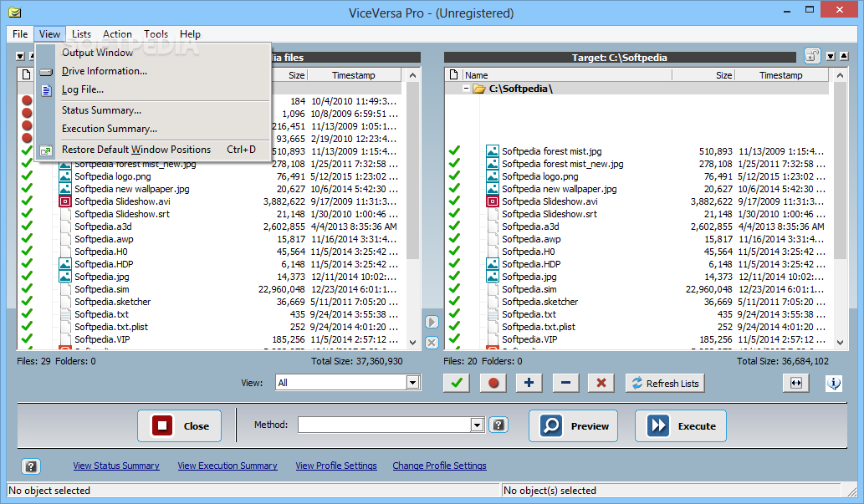Click the file-type column icon in Source list
Viewport: 864px width, 504px height.
click(27, 74)
